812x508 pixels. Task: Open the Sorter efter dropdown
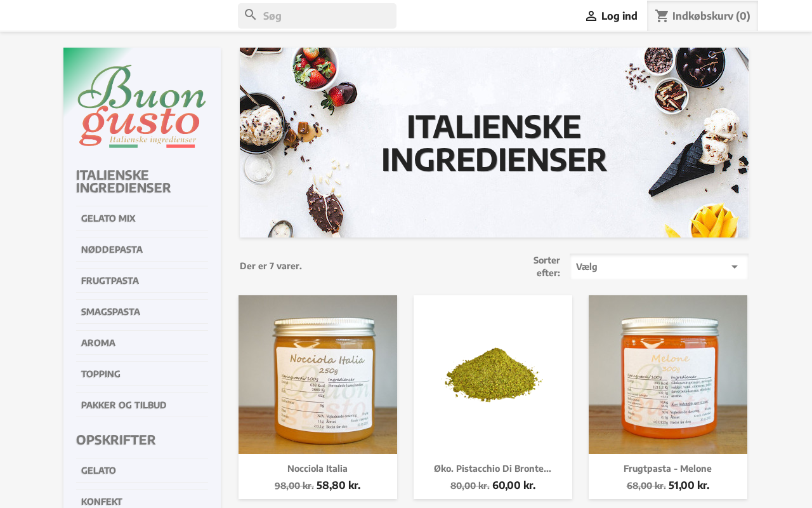[659, 267]
